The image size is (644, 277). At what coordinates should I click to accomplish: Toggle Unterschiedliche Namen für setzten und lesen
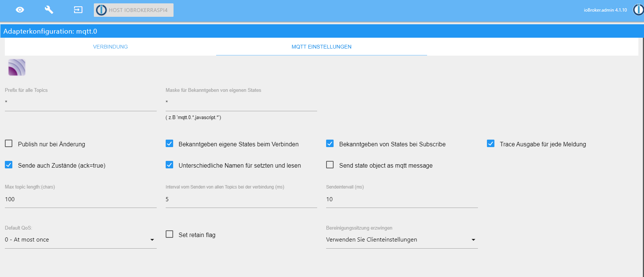pyautogui.click(x=169, y=165)
